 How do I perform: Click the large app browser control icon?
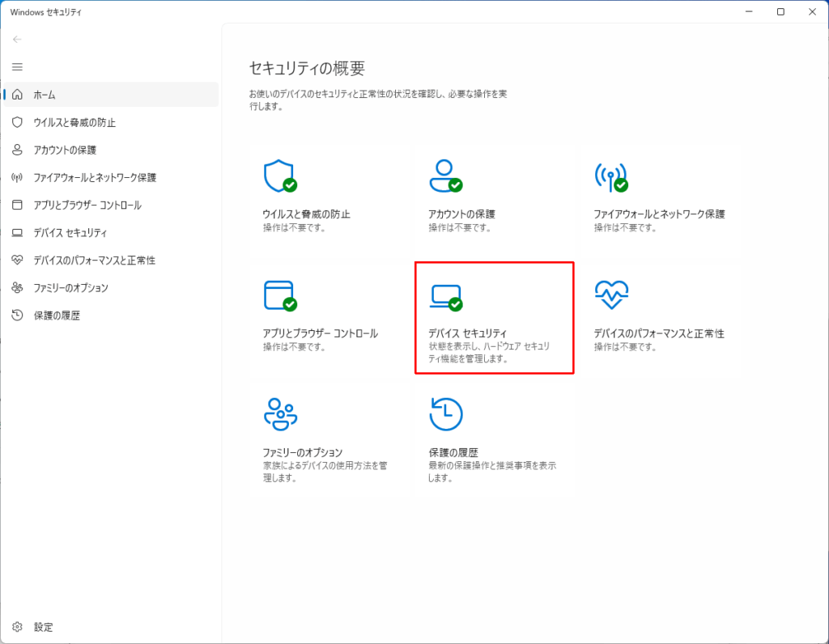coord(280,295)
